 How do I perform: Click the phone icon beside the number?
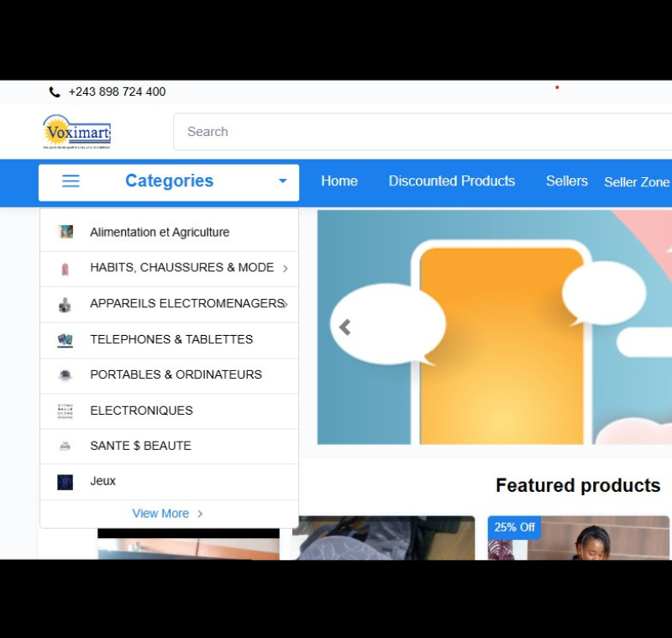point(55,92)
